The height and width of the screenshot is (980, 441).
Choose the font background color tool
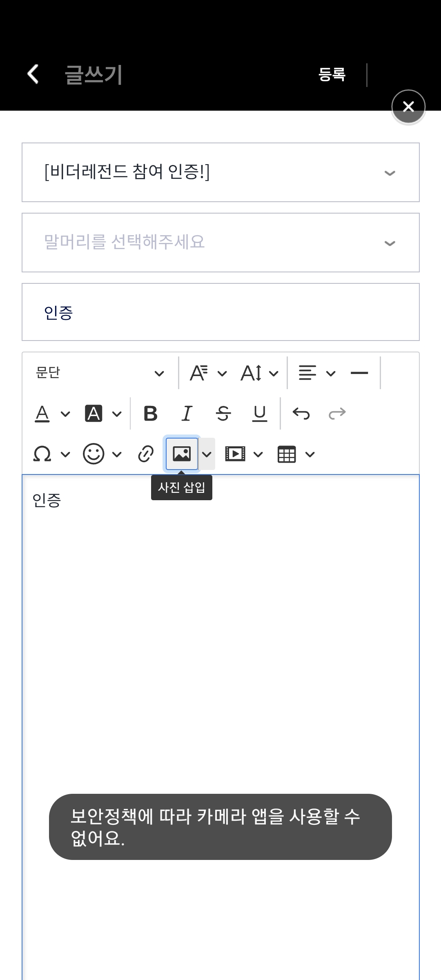pos(94,414)
